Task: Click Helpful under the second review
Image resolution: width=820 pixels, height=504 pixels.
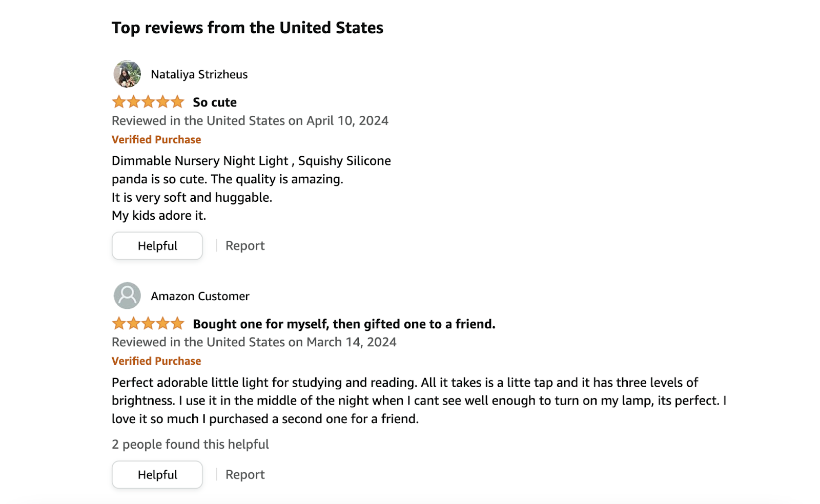Action: click(x=157, y=474)
